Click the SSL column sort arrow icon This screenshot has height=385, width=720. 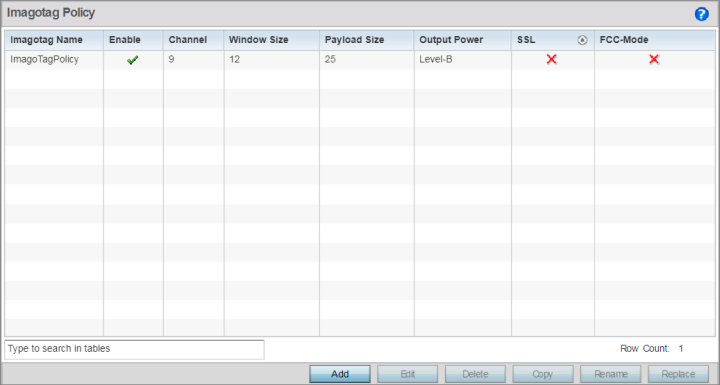pos(582,40)
